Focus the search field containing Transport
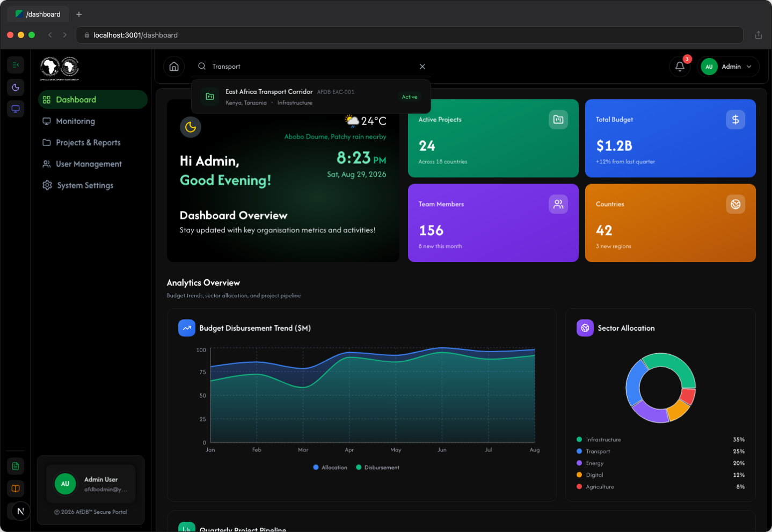This screenshot has width=772, height=532. click(x=312, y=67)
